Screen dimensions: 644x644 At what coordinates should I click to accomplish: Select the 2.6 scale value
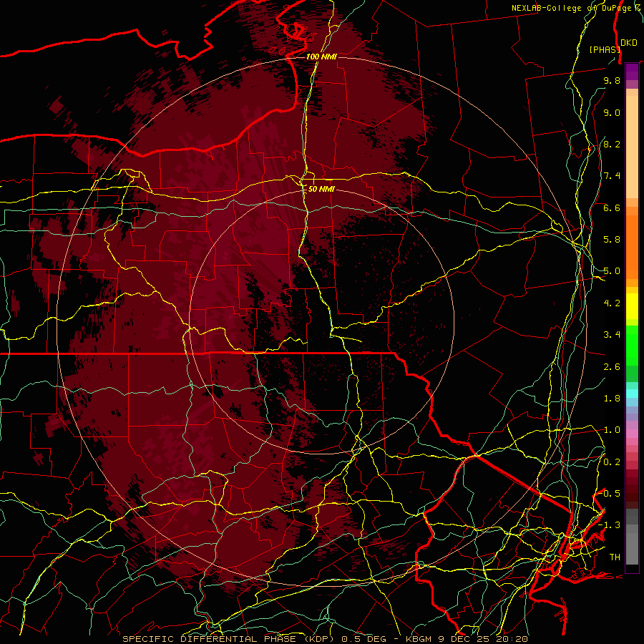(612, 366)
